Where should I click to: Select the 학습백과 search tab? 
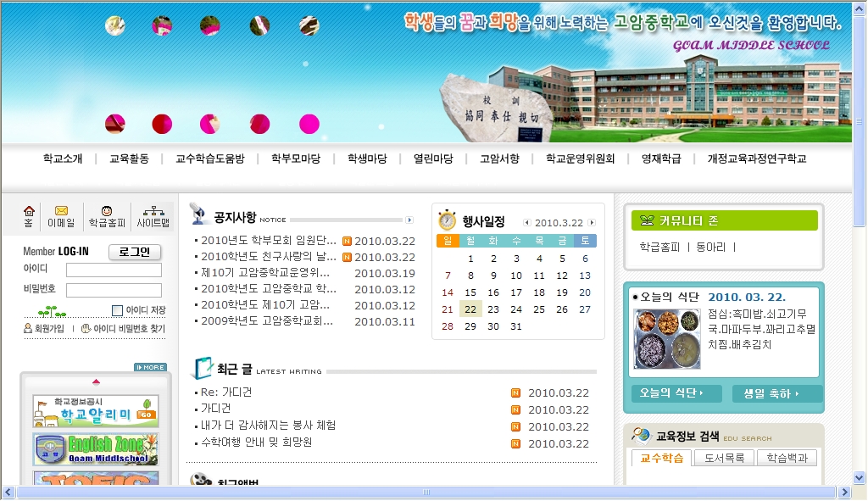pos(786,458)
